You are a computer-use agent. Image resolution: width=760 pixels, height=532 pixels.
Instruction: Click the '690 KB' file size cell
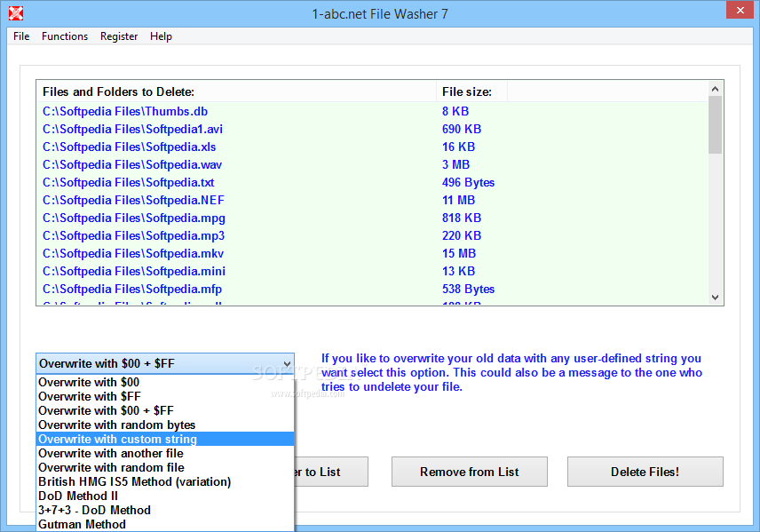462,129
